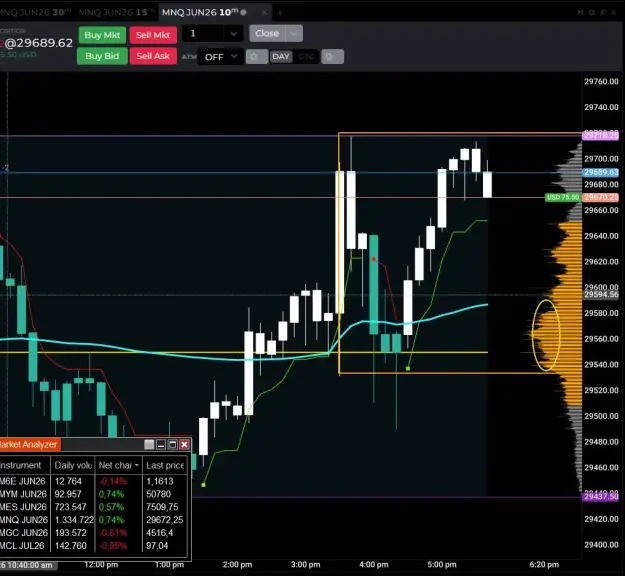Minimize the Market Analyzer window

[161, 444]
